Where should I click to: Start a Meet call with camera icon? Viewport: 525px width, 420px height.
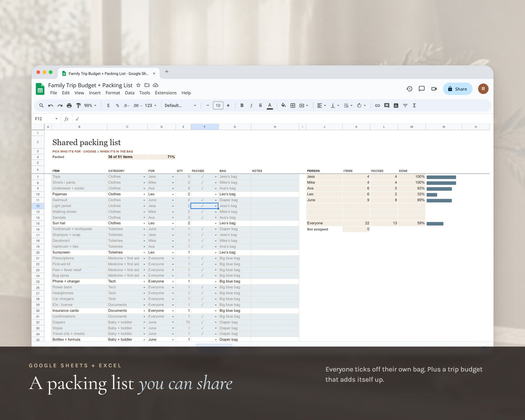pos(434,89)
